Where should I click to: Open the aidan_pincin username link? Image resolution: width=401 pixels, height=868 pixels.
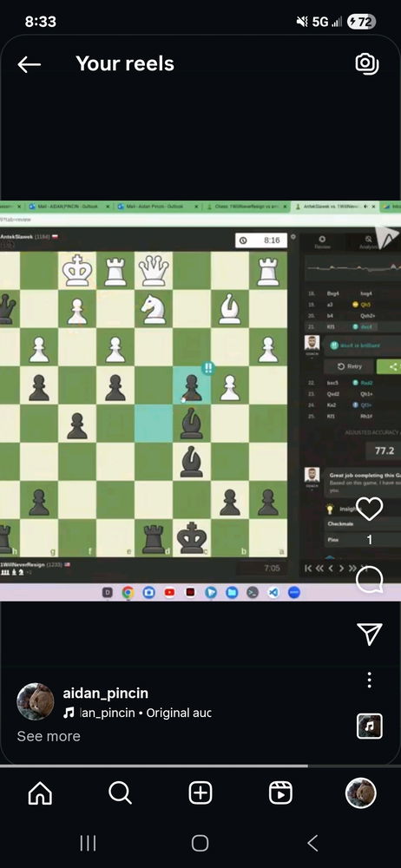105,693
